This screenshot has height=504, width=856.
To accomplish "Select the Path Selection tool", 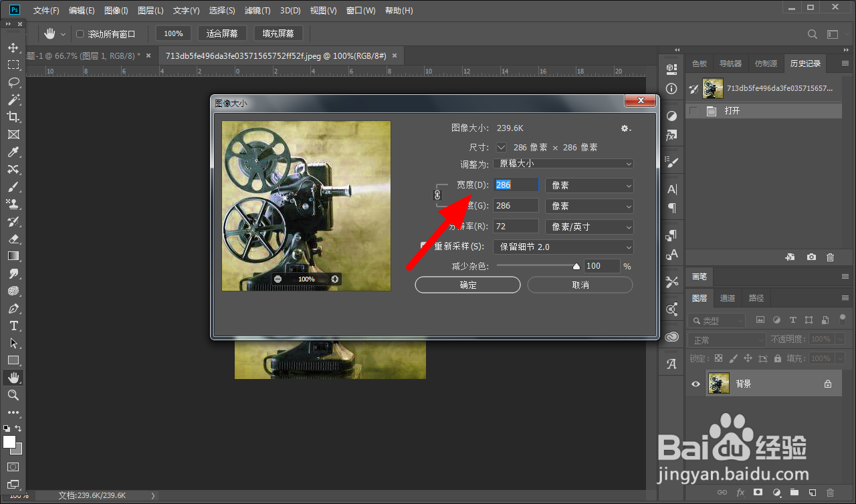I will (x=13, y=343).
